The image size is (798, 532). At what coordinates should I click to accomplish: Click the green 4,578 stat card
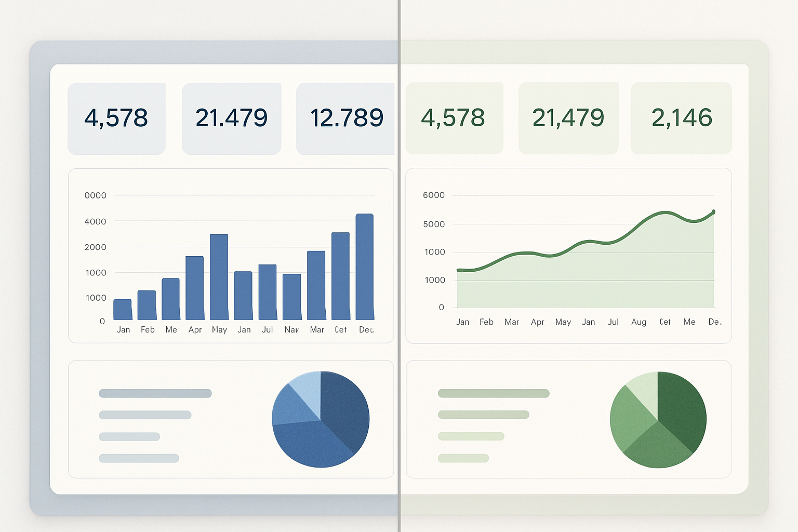click(x=454, y=118)
